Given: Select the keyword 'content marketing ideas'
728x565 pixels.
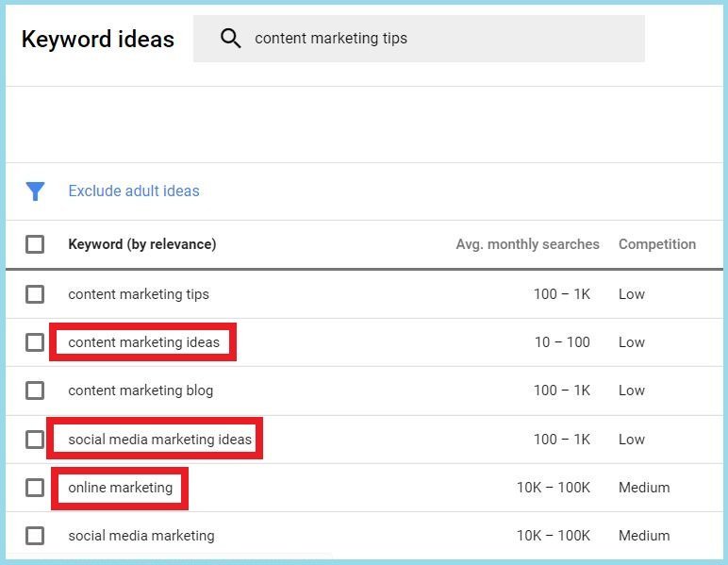Looking at the screenshot, I should [144, 342].
